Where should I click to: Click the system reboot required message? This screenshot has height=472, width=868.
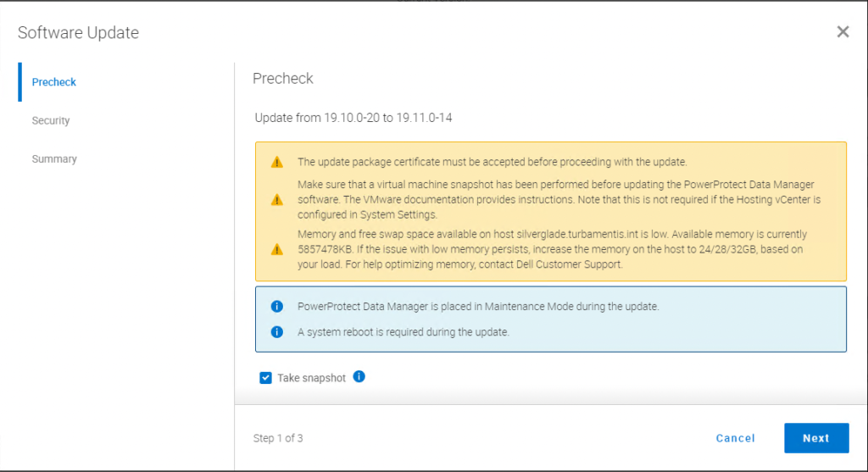click(x=403, y=332)
